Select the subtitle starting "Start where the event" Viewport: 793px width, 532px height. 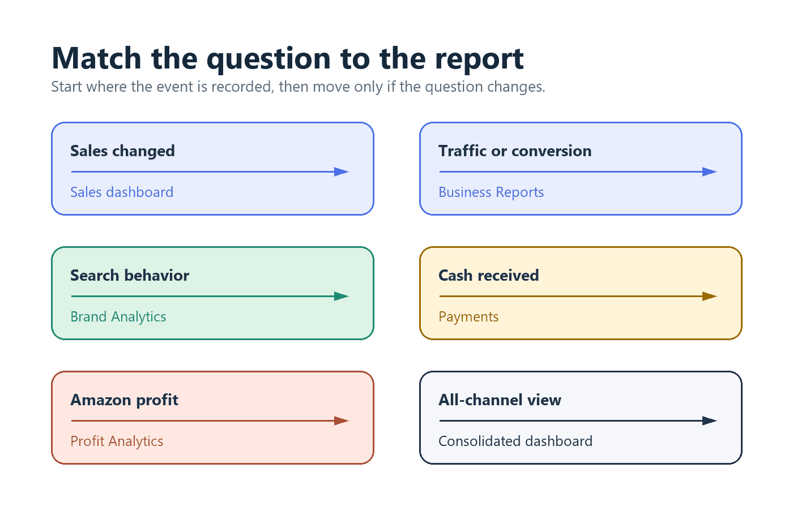tap(298, 87)
